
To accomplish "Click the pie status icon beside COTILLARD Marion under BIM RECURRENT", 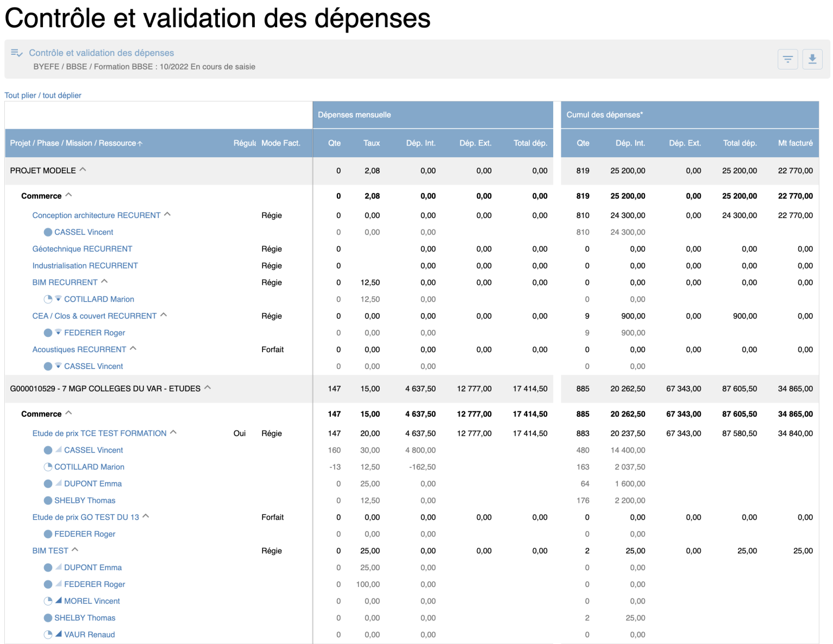I will 48,299.
